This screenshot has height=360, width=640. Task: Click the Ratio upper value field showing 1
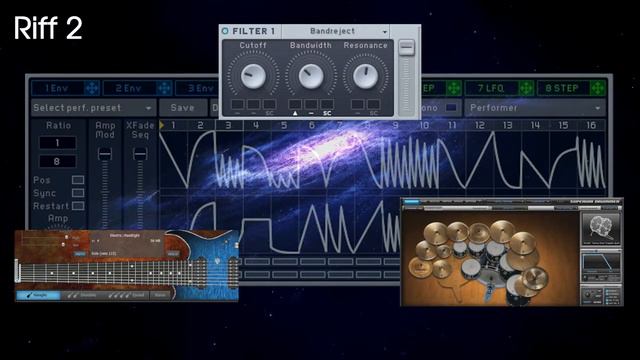click(57, 143)
